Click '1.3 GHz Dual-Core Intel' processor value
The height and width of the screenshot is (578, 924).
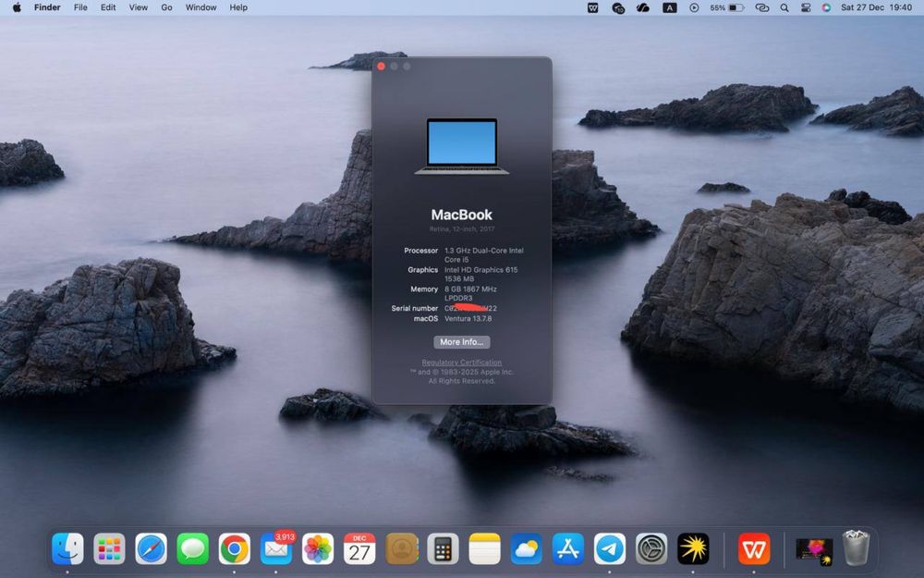pyautogui.click(x=484, y=251)
